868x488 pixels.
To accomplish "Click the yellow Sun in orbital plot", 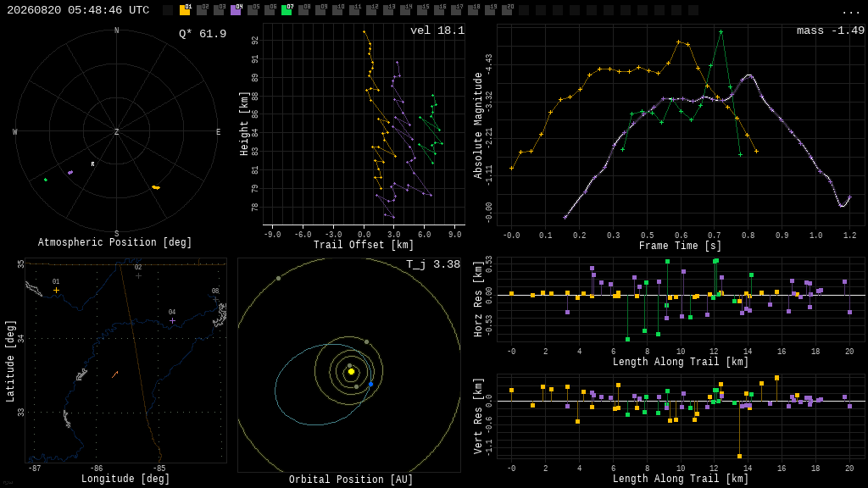I will point(351,371).
